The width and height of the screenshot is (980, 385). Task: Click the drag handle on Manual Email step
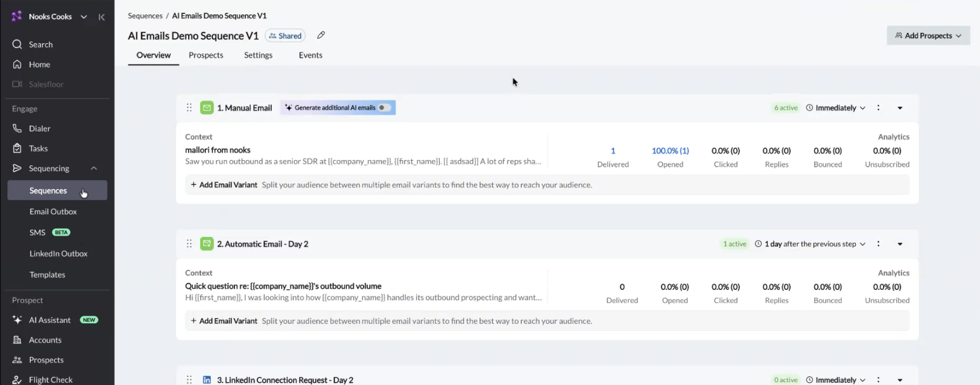tap(189, 107)
